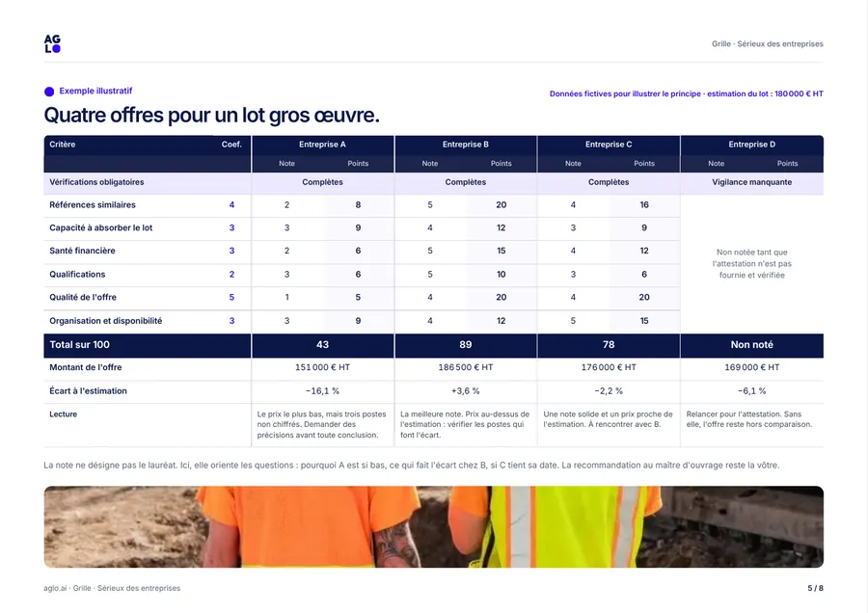Click the "Non notée tant que l'attestation" note
The width and height of the screenshot is (868, 613).
[751, 263]
